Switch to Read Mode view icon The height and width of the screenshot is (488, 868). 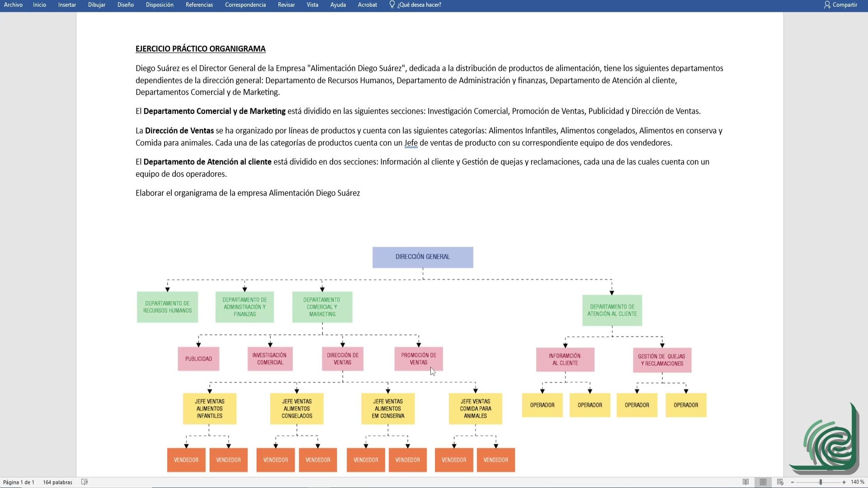(x=745, y=482)
